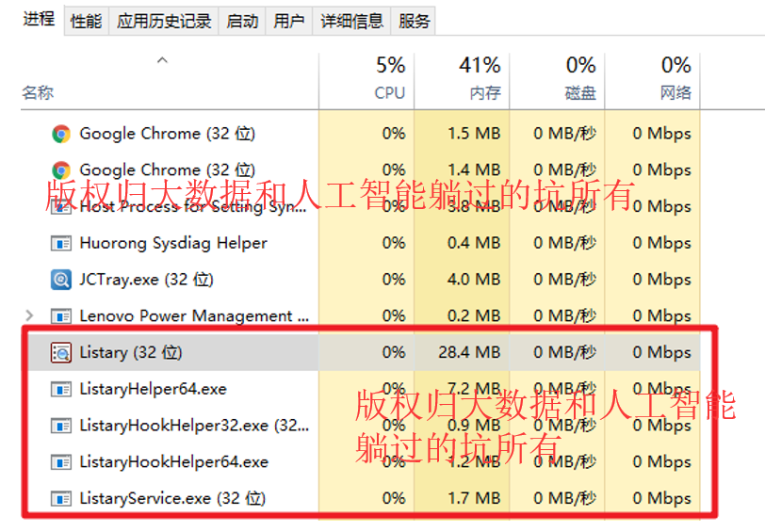Click the Listary (32 位) app icon
Image resolution: width=765 pixels, height=532 pixels.
pyautogui.click(x=61, y=352)
